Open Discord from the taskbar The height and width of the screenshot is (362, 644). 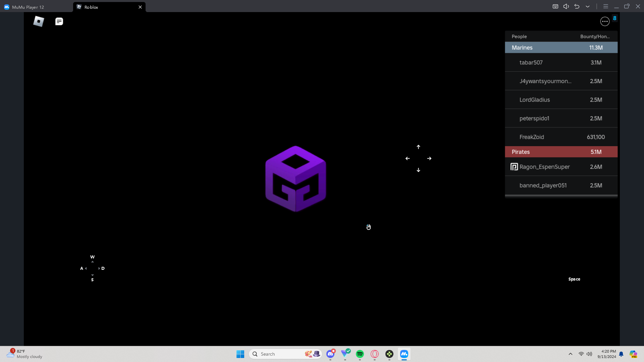coord(330,354)
